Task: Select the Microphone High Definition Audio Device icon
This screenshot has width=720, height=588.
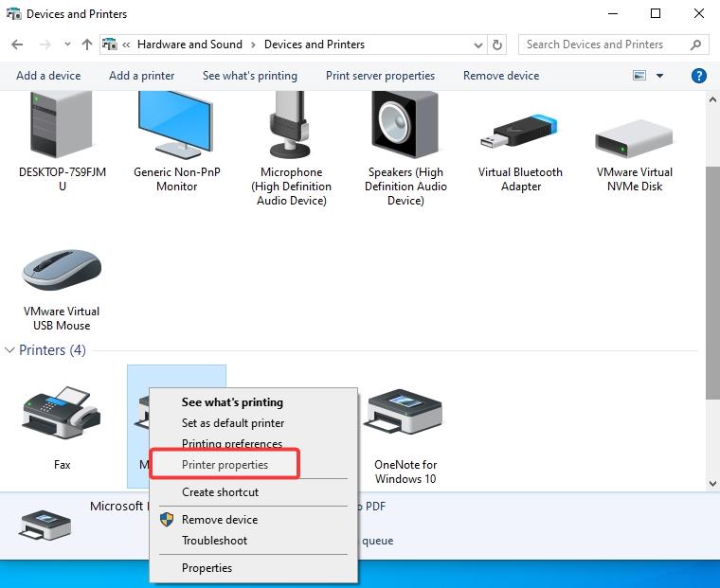Action: click(x=290, y=124)
